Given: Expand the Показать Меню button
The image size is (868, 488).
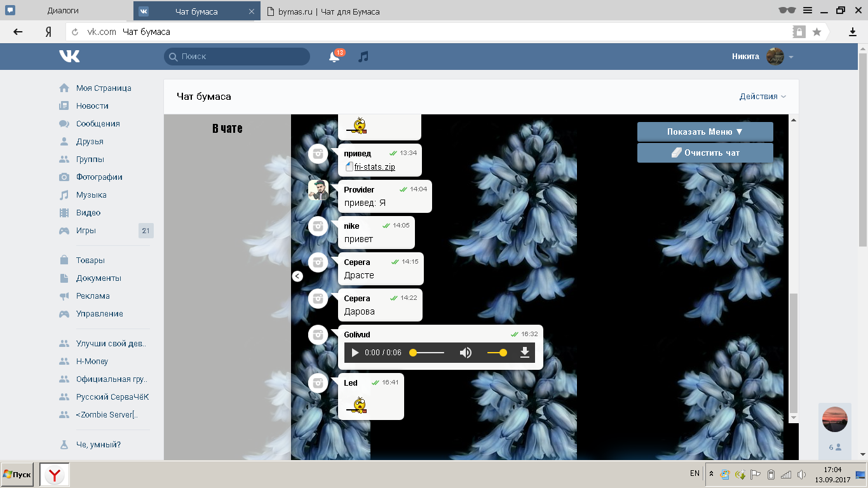Looking at the screenshot, I should [705, 132].
